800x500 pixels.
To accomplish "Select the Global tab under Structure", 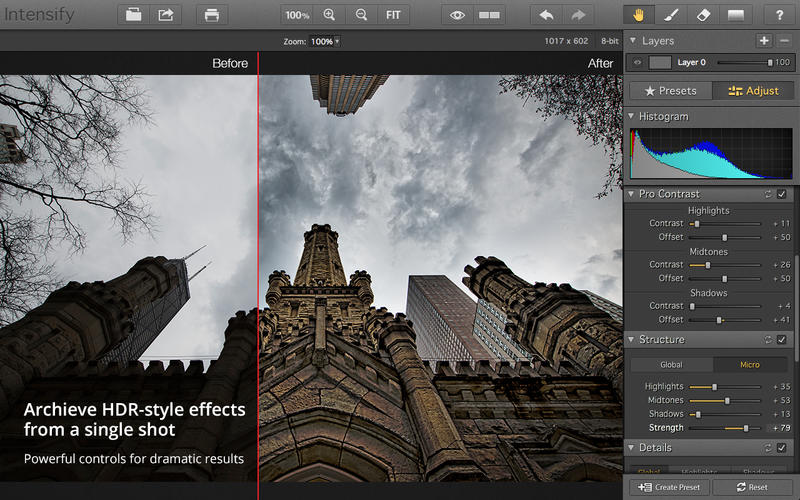I will (x=671, y=365).
